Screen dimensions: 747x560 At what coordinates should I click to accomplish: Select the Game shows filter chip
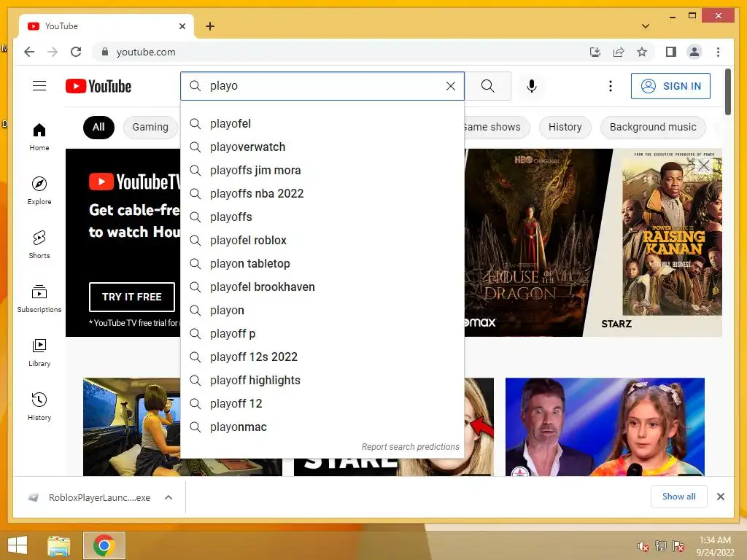coord(495,127)
